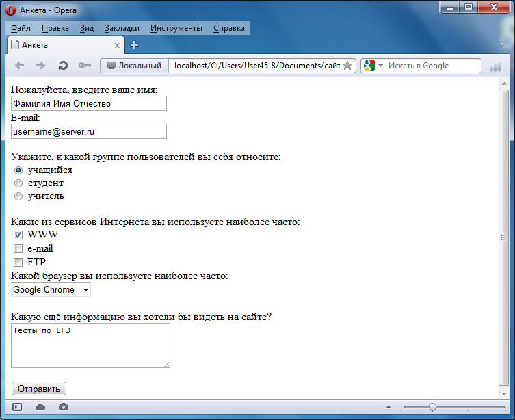Minimize the Opera window
Image resolution: width=515 pixels, height=420 pixels.
coord(450,8)
